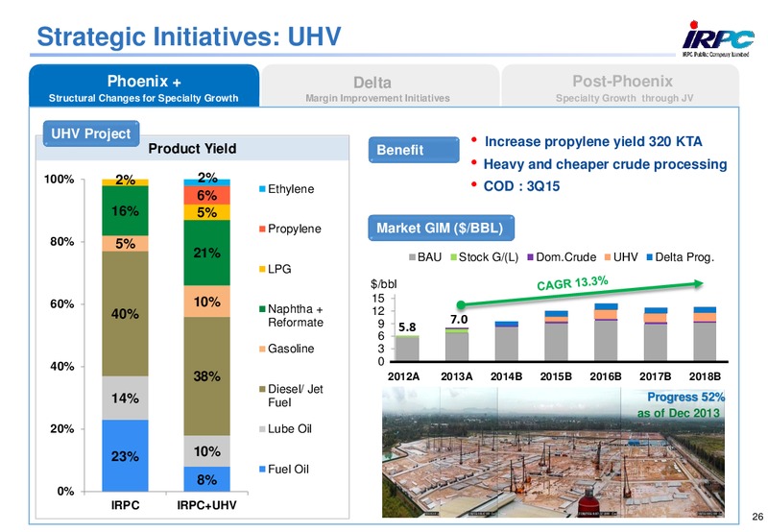Screen dimensions: 768x532
Task: Click the 2015B bar in GIM chart
Action: [x=556, y=336]
